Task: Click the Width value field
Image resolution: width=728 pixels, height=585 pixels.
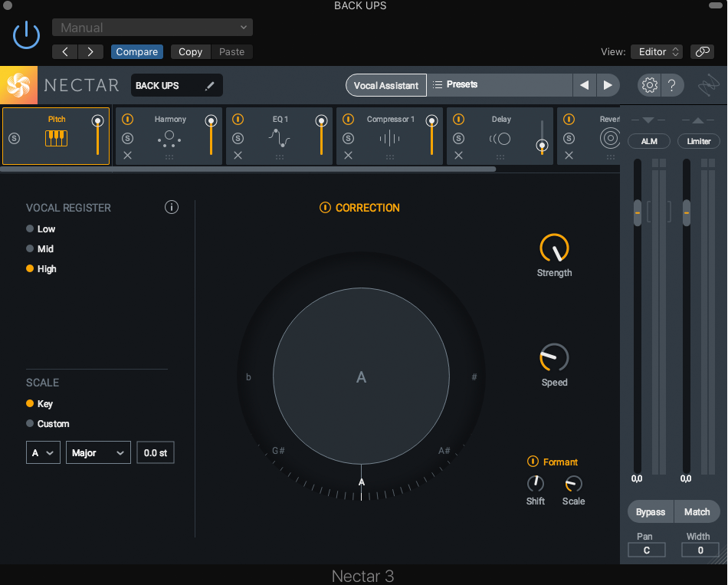Action: pyautogui.click(x=700, y=550)
